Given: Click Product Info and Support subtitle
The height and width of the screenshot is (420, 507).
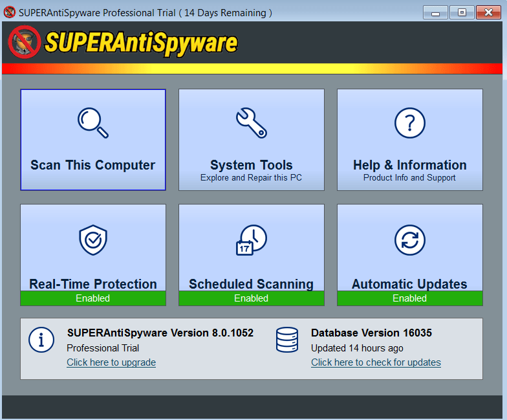Looking at the screenshot, I should 410,177.
